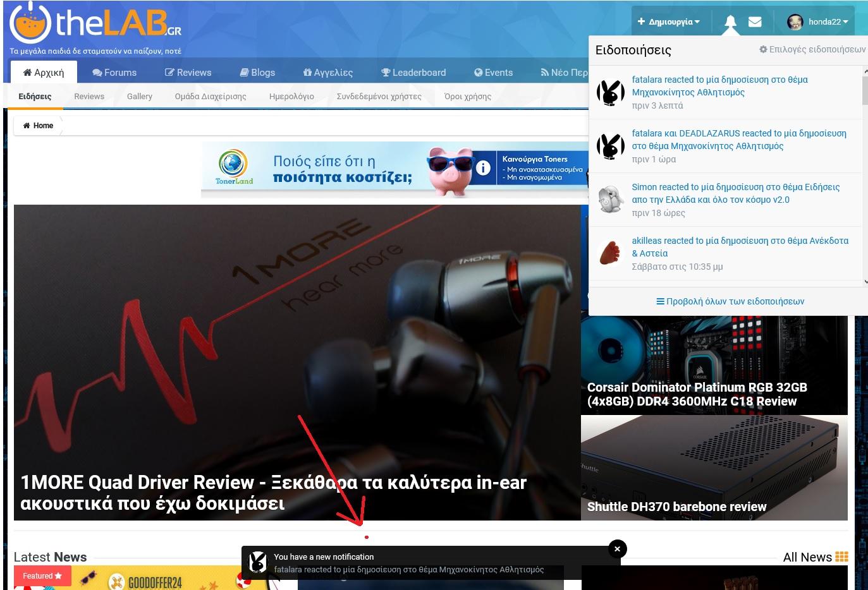View all notifications link
Image resolution: width=868 pixels, height=590 pixels.
tap(730, 301)
